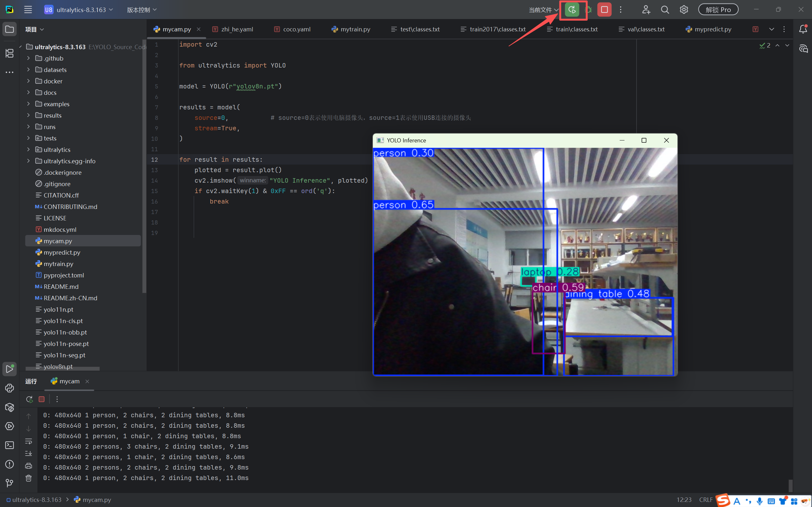Viewport: 812px width, 507px height.
Task: Open the Python Packages tool window icon
Action: pyautogui.click(x=10, y=407)
